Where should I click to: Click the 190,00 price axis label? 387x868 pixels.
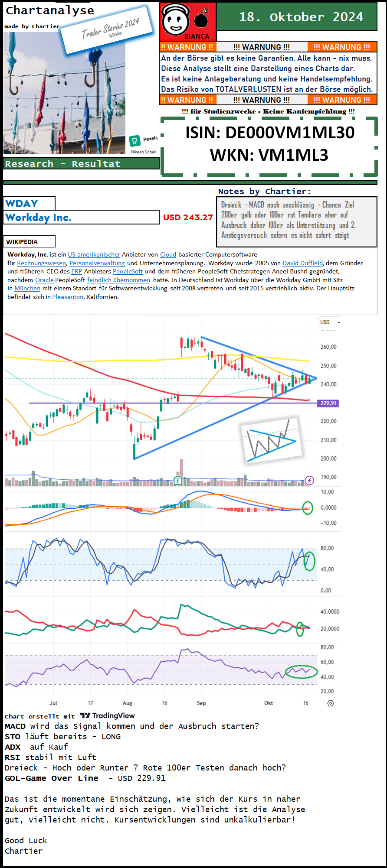328,477
